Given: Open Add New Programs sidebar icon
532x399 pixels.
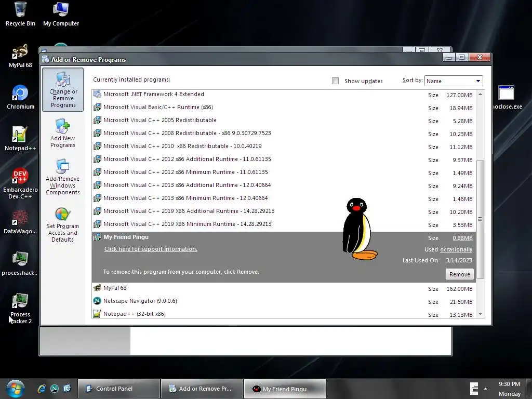Looking at the screenshot, I should pos(63,133).
